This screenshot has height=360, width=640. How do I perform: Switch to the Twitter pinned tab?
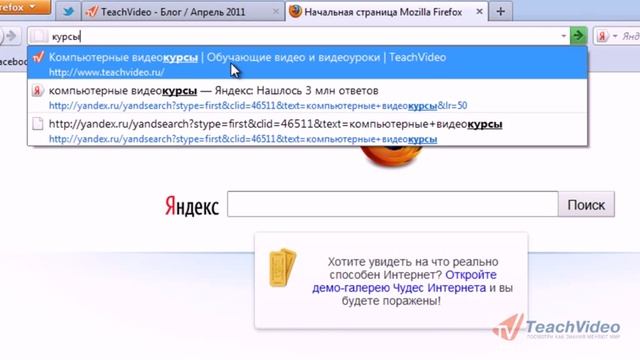(69, 11)
